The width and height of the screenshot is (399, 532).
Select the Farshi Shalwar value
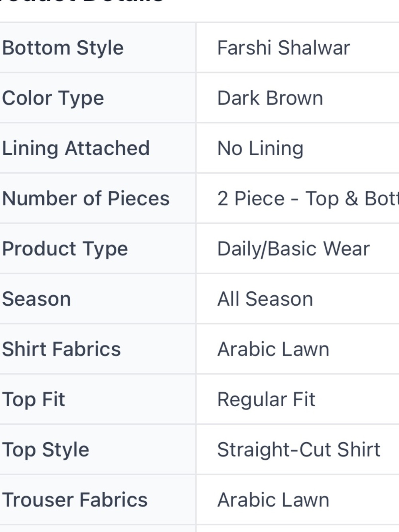click(284, 48)
